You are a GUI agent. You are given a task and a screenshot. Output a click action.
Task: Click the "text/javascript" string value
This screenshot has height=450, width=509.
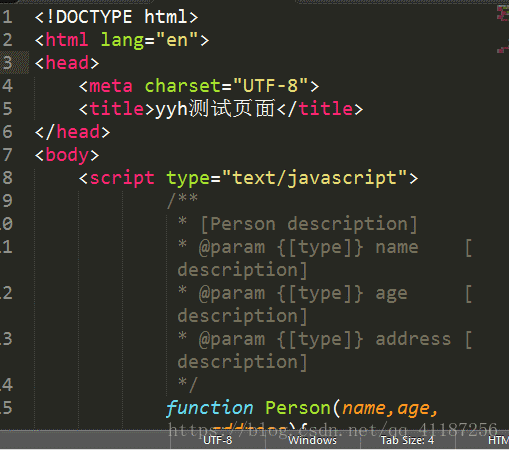[314, 178]
